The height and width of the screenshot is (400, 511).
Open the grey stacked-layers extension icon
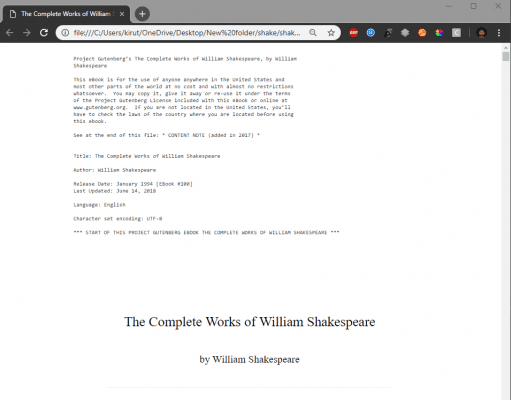pos(405,33)
